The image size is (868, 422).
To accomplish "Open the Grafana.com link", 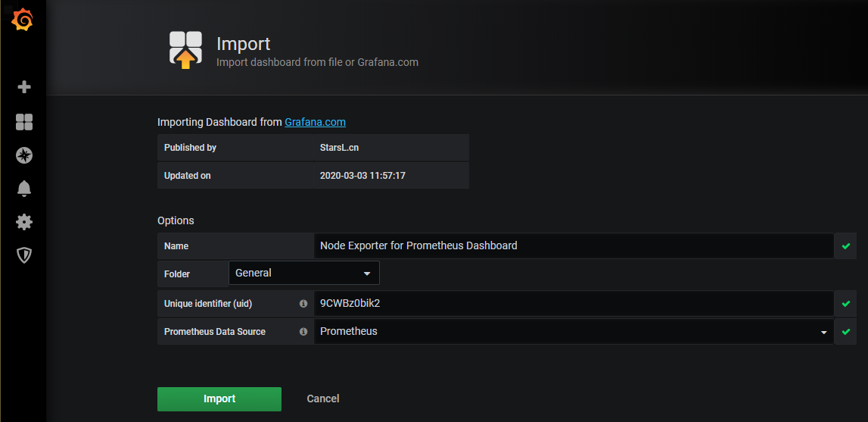I will 315,122.
